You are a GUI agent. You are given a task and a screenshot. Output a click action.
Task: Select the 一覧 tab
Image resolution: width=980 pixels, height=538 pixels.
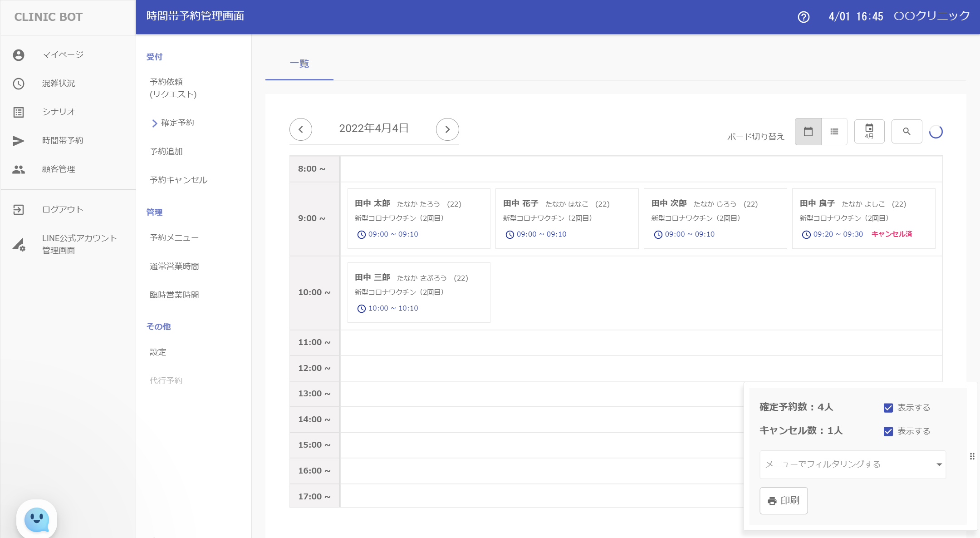point(299,64)
